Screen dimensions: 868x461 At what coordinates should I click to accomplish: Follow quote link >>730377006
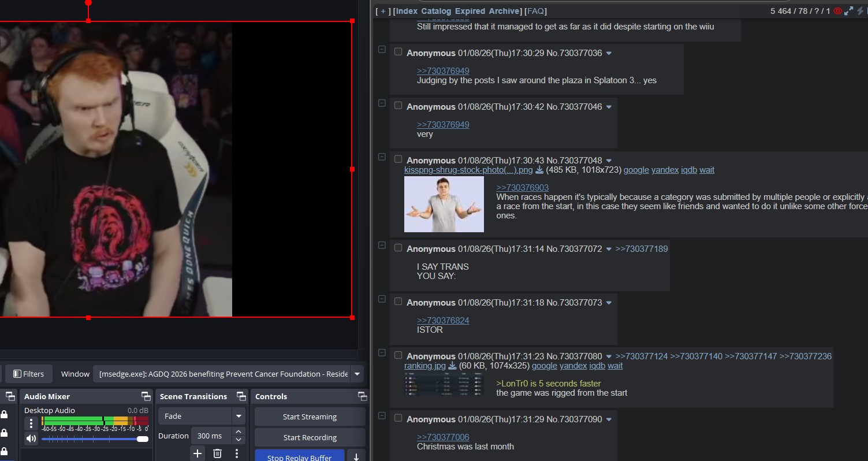click(x=443, y=437)
